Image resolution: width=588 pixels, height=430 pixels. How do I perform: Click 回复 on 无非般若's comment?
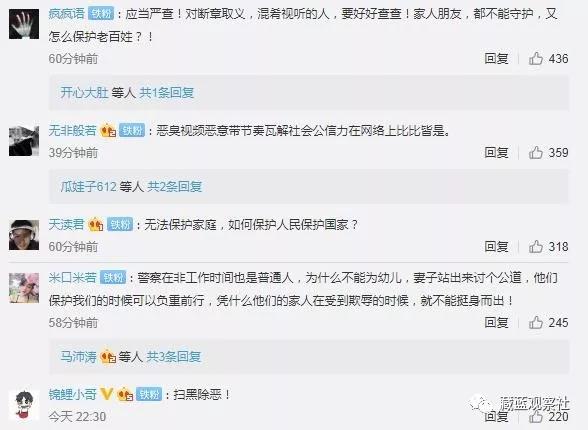click(496, 153)
